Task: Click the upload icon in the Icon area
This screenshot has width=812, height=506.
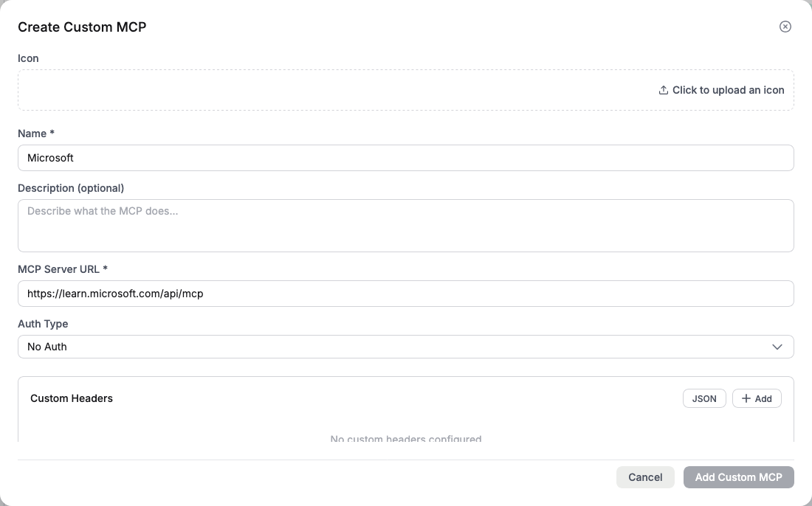Action: click(x=663, y=90)
